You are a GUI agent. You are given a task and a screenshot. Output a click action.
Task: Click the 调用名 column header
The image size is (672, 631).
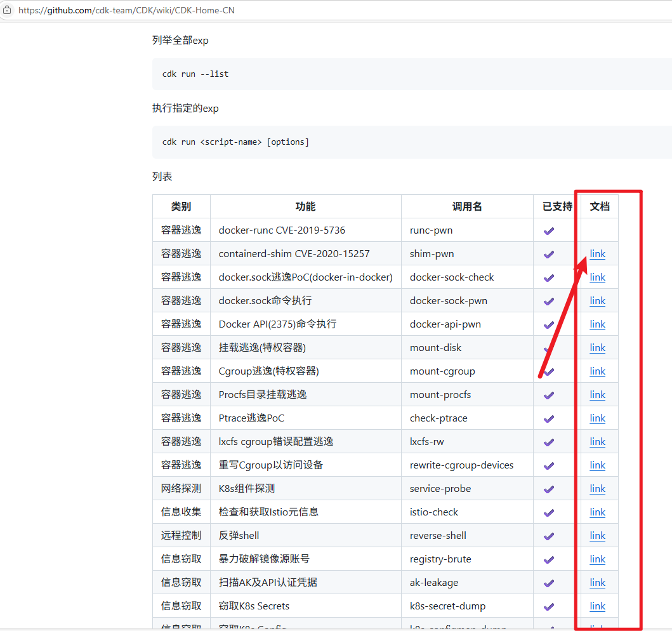467,207
